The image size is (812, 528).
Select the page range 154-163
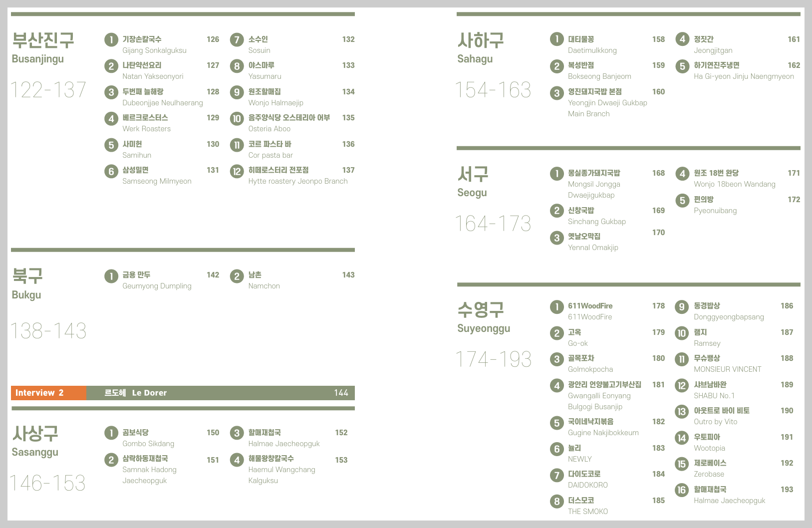(x=493, y=90)
